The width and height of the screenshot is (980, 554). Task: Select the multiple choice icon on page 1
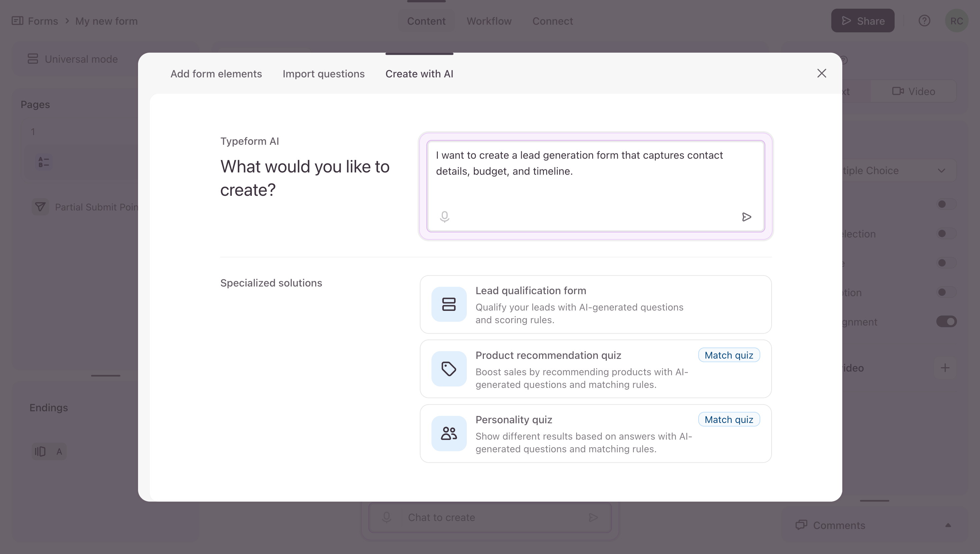pos(44,162)
